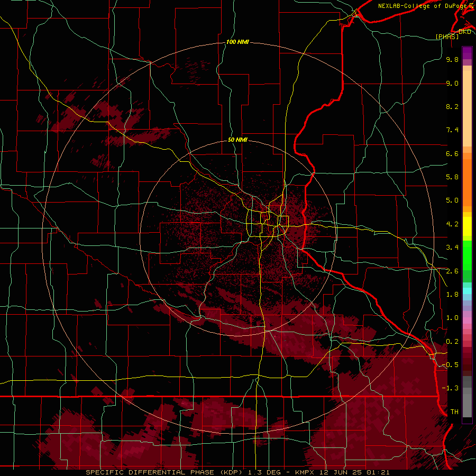Click the 4.2 value on the color scale

click(x=452, y=224)
